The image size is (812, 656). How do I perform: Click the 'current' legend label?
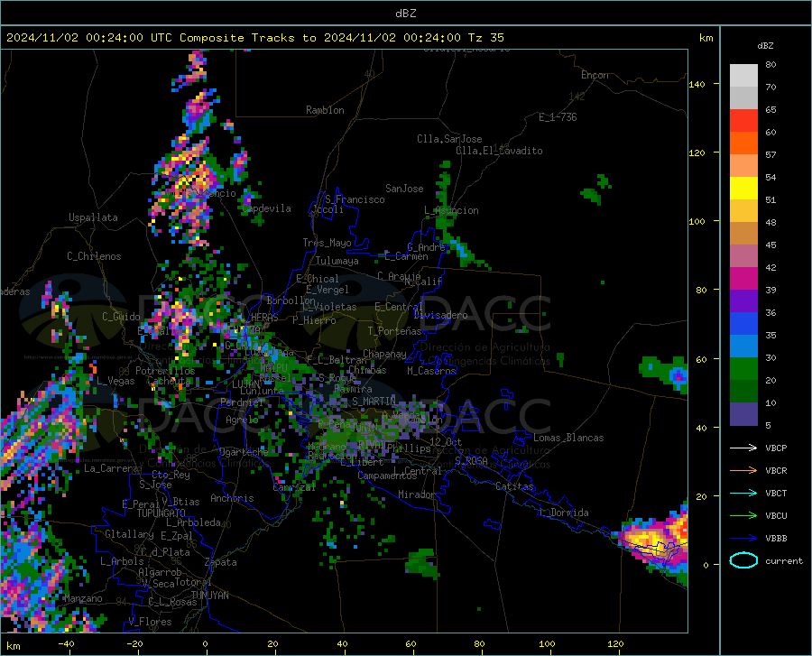784,560
